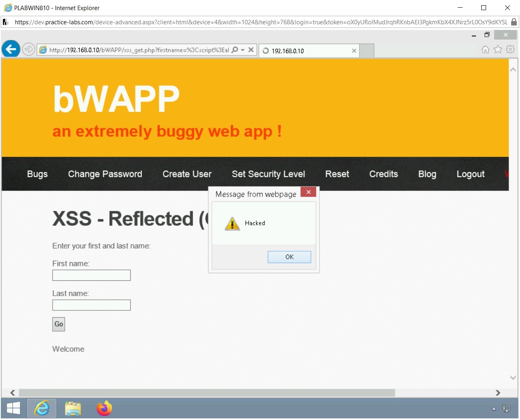
Task: Open the Set Security Level menu item
Action: click(268, 174)
